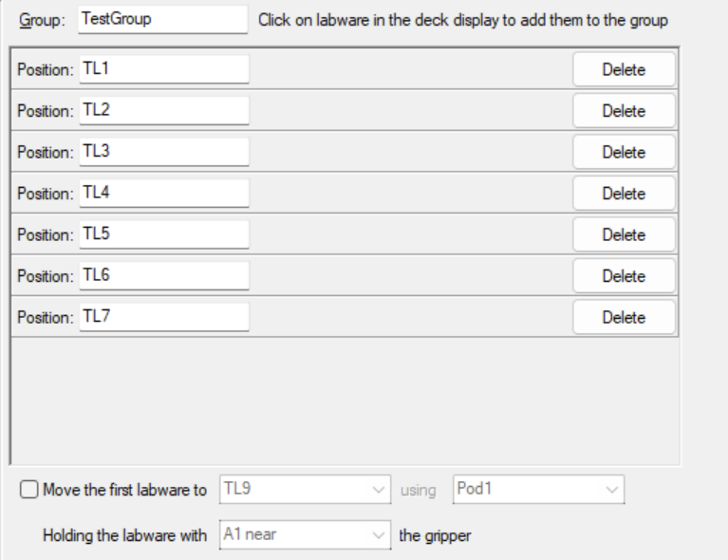Click the TL3 position text field
728x560 pixels.
tap(164, 152)
